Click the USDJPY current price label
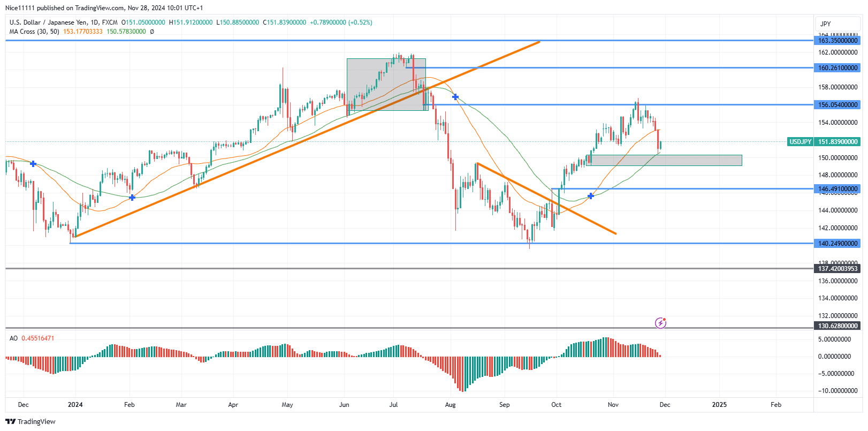Image resolution: width=868 pixels, height=431 pixels. click(824, 142)
